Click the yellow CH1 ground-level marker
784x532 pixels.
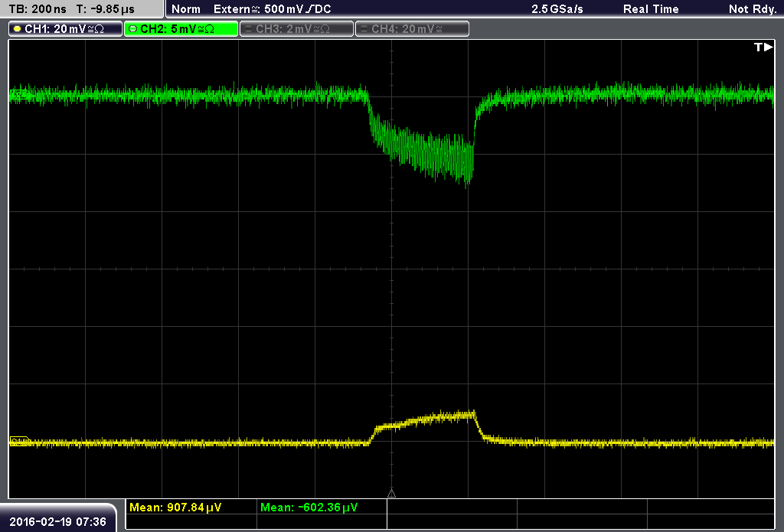tap(19, 441)
